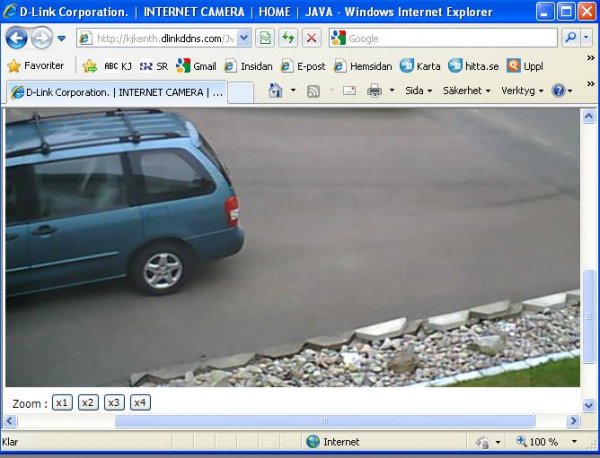Screen dimensions: 600x458
Task: Click the search magnifier icon
Action: [570, 38]
